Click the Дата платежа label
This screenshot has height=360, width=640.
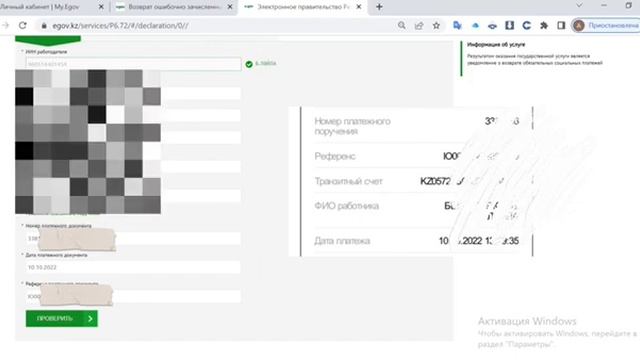pos(342,241)
